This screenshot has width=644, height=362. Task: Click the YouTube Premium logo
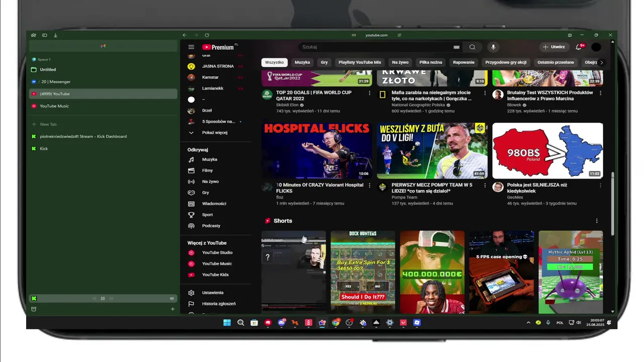pyautogui.click(x=218, y=47)
